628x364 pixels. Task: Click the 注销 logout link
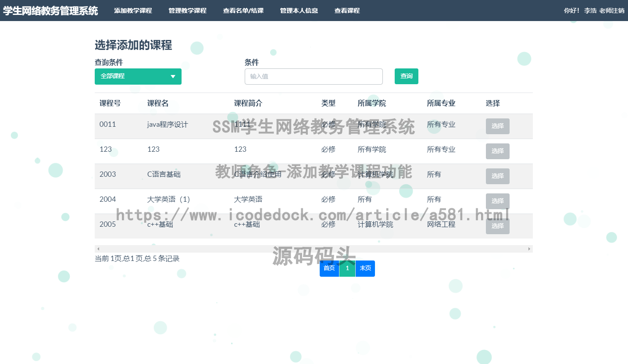(x=618, y=11)
